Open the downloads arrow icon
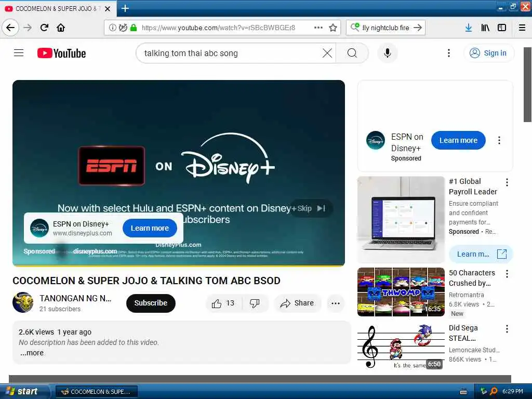532x399 pixels. (469, 28)
